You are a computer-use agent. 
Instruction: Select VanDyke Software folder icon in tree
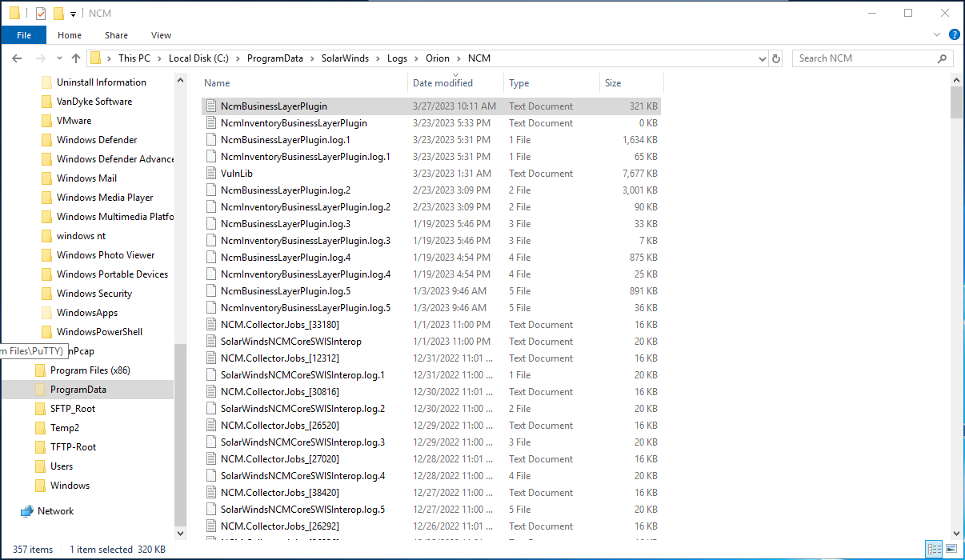pos(46,102)
